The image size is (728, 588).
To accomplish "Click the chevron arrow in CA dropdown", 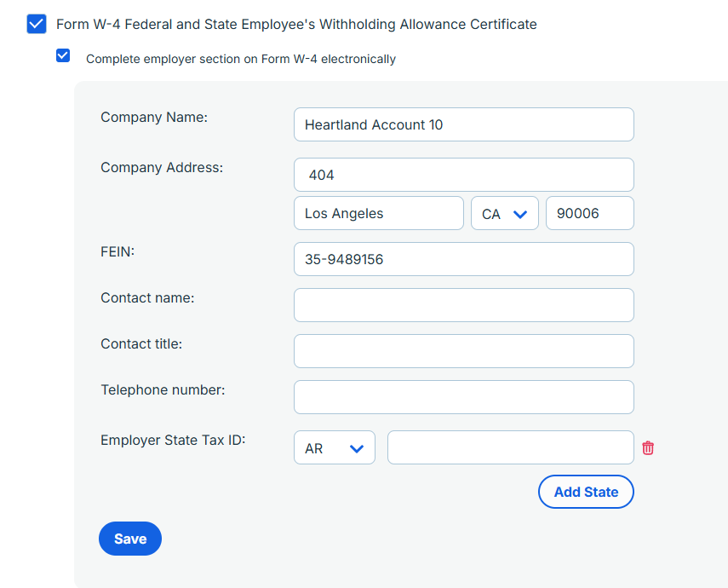I will [x=520, y=214].
